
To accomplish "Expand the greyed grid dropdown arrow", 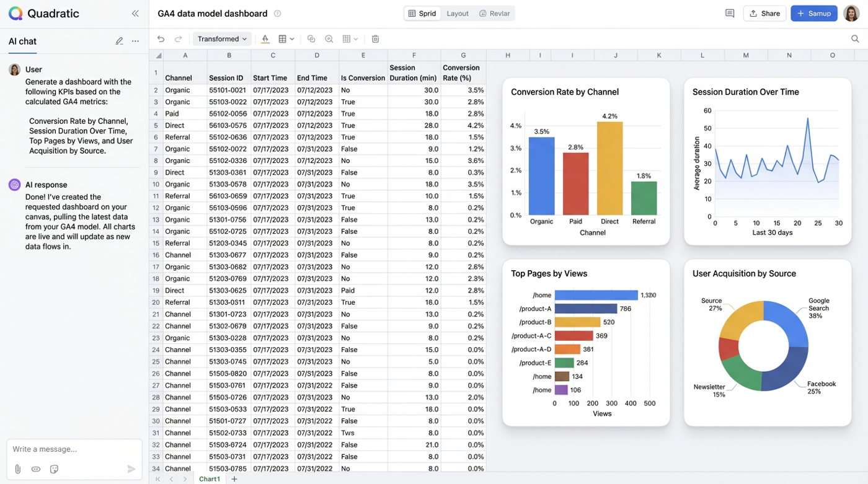I will coord(356,39).
